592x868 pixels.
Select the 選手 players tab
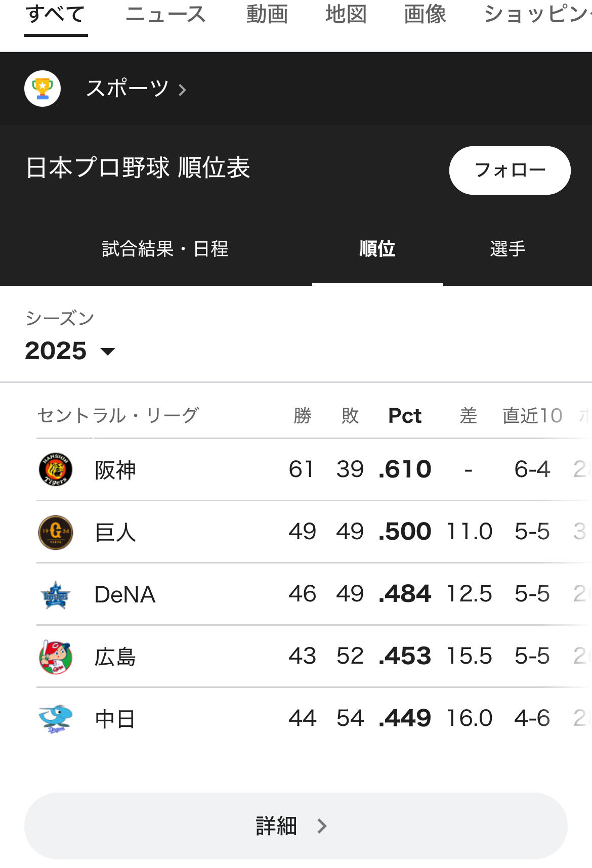coord(508,248)
